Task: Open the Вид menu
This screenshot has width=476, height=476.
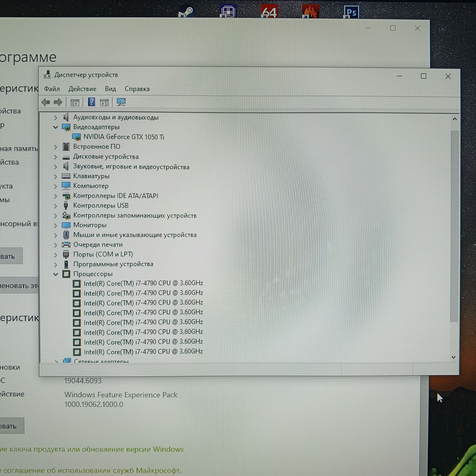Action: click(110, 89)
